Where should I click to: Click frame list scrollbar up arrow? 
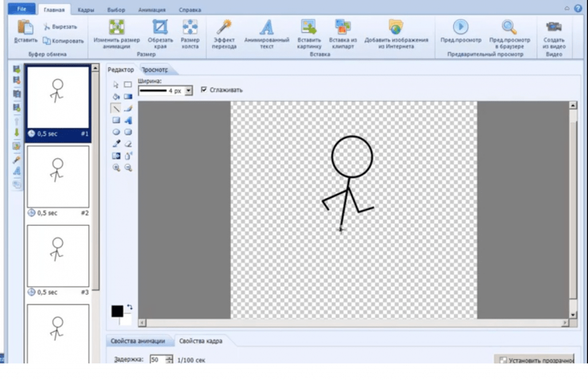pos(95,68)
